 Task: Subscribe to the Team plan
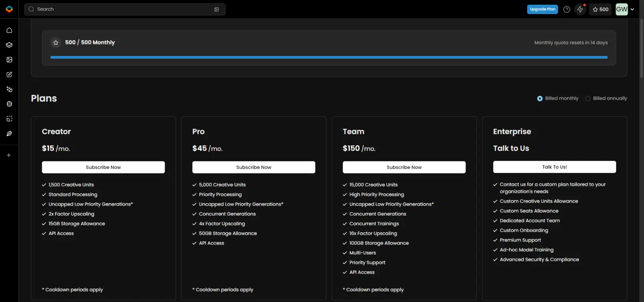coord(404,167)
